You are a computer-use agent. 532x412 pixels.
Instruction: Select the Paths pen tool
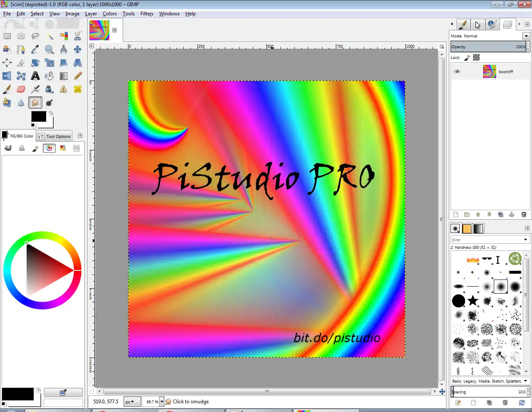(x=21, y=49)
